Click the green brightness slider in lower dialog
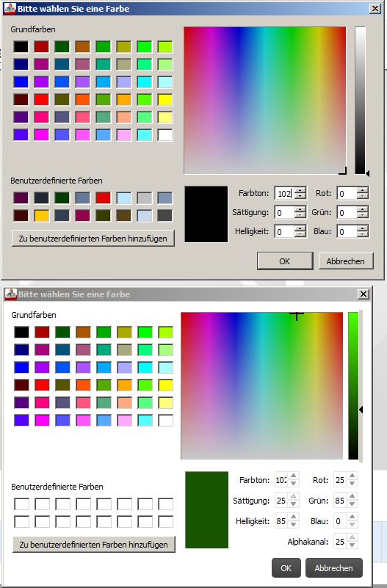The width and height of the screenshot is (387, 588). click(353, 385)
